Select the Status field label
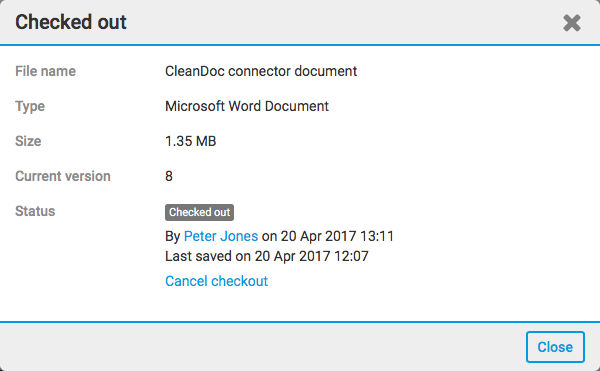 point(35,211)
